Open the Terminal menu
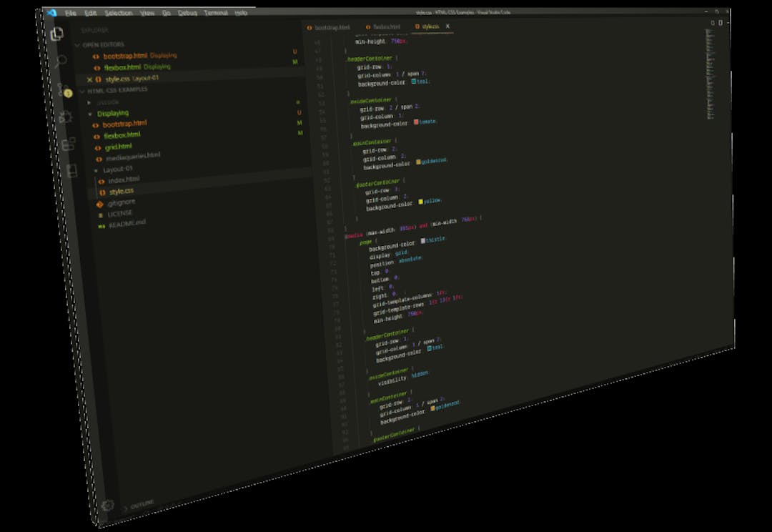Screen dimensions: 772x532 coord(214,12)
